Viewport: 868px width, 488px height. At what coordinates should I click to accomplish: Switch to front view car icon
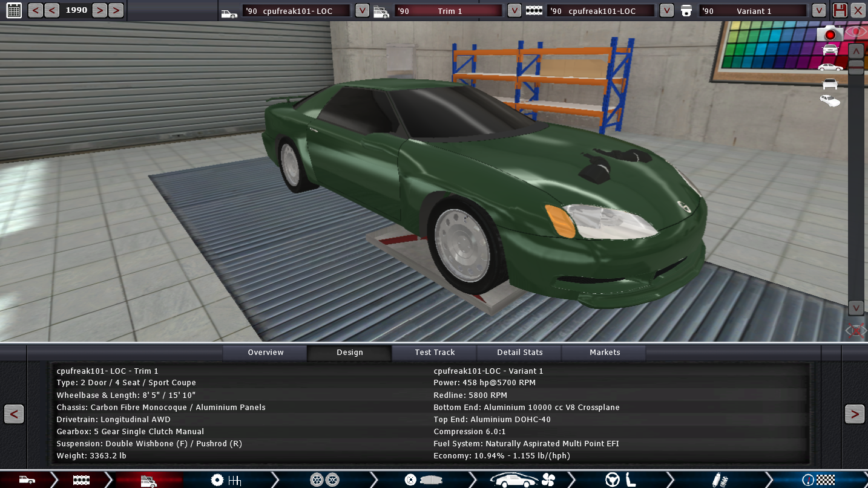[830, 50]
